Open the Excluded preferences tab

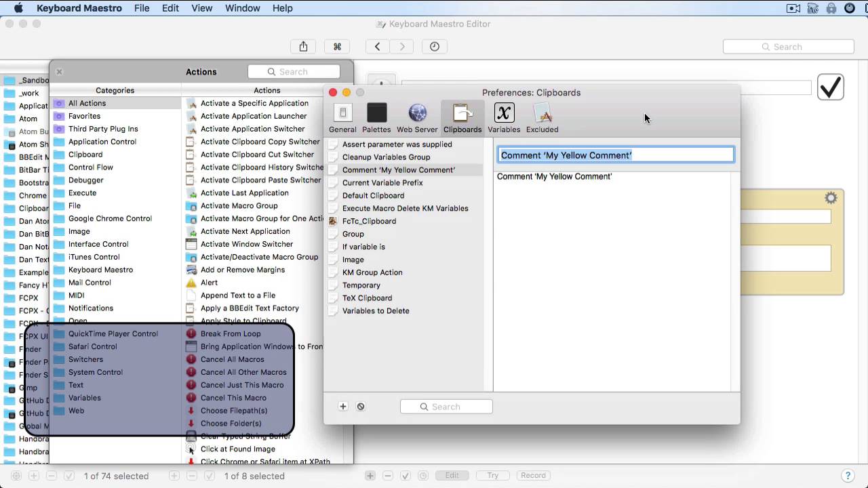pyautogui.click(x=542, y=118)
